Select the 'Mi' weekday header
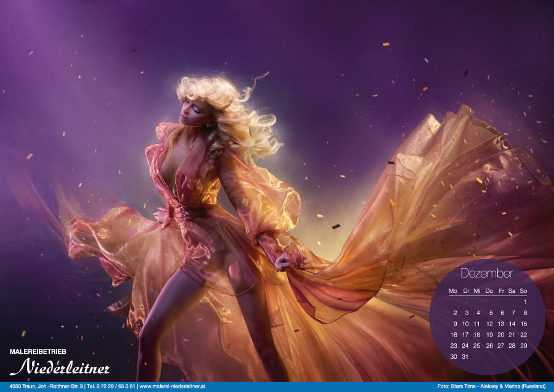Screen dimensions: 554x392 tap(477, 291)
